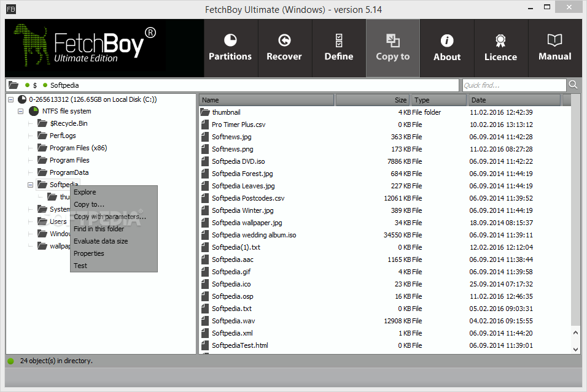Image resolution: width=587 pixels, height=392 pixels.
Task: Click the Recover toolbar button
Action: point(284,48)
